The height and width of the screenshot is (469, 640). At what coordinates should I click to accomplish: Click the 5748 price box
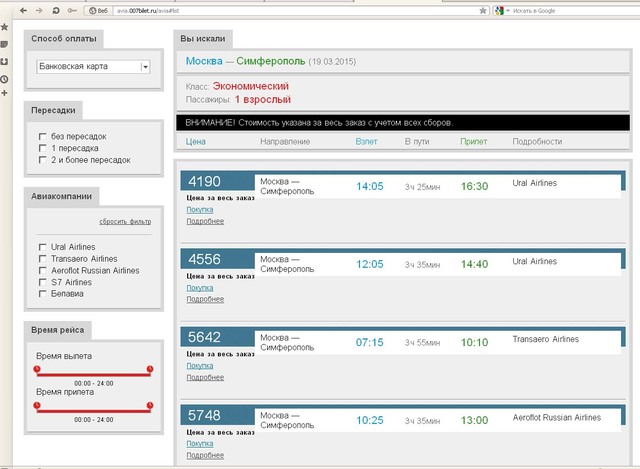(x=218, y=415)
